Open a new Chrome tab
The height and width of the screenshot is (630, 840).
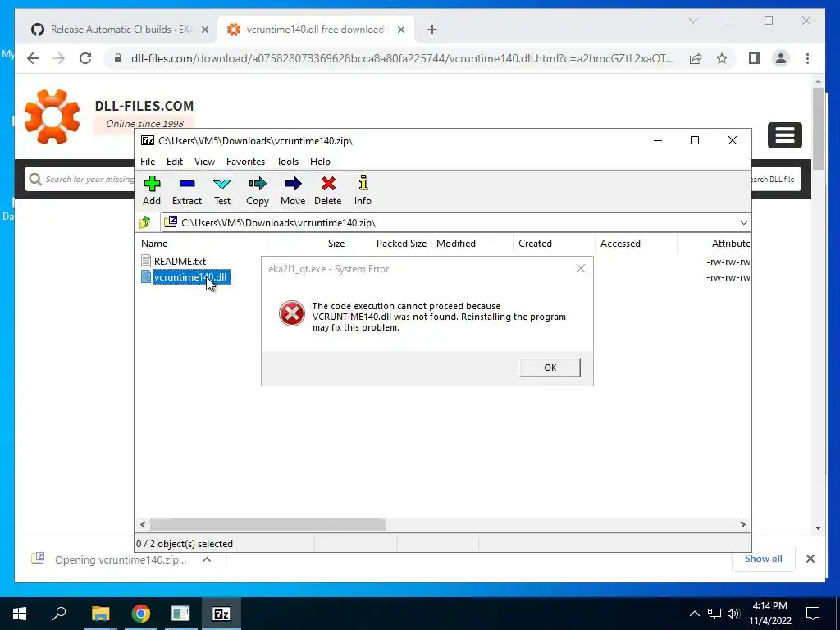click(431, 30)
